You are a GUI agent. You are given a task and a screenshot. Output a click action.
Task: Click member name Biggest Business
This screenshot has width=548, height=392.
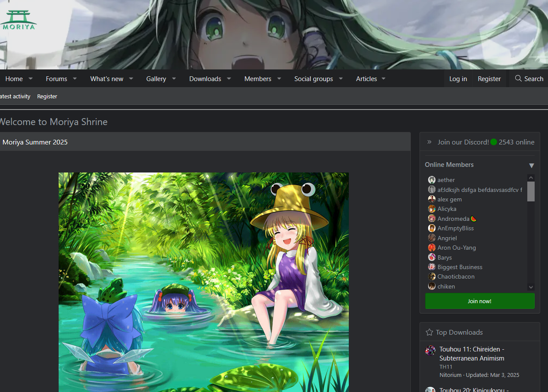[460, 267]
